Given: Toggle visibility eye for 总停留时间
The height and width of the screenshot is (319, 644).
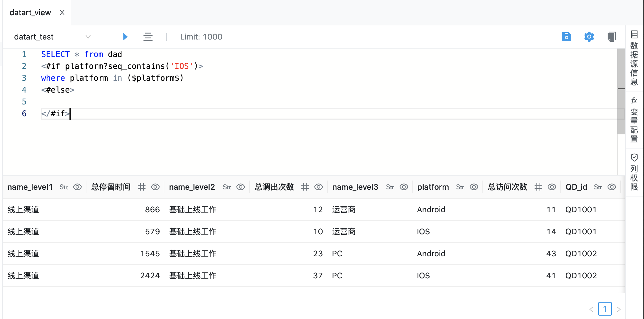Looking at the screenshot, I should click(155, 187).
